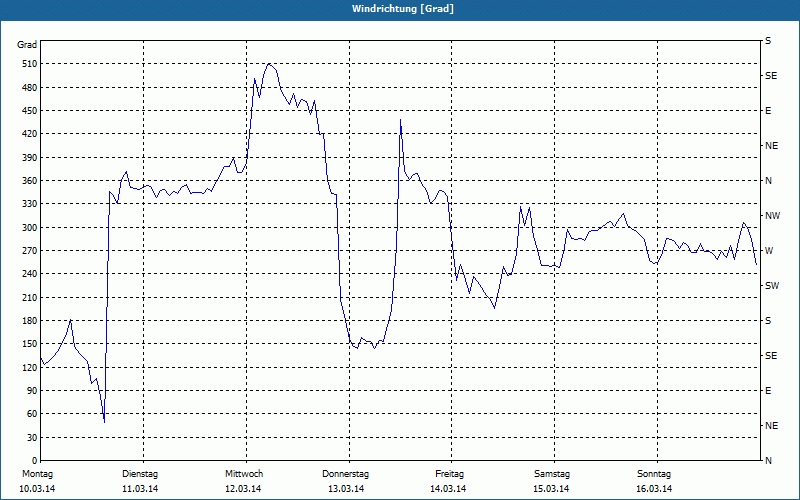Click the 120 y-axis label

(x=29, y=367)
